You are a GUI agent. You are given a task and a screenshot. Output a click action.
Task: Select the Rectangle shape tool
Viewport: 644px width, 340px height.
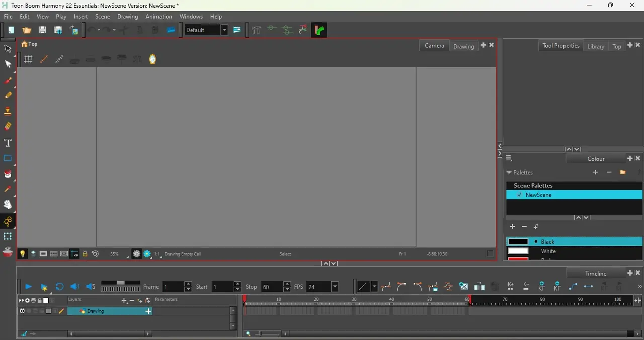point(8,158)
